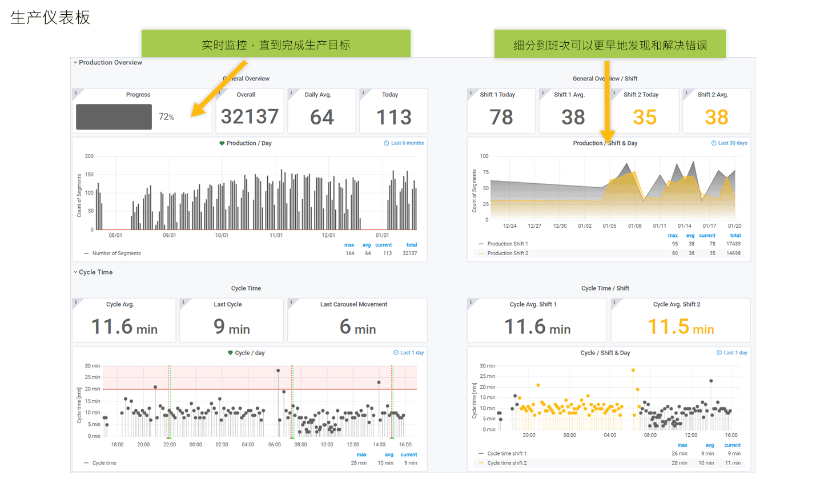This screenshot has width=824, height=504.
Task: Open the Overall panel title menu
Action: [x=246, y=95]
